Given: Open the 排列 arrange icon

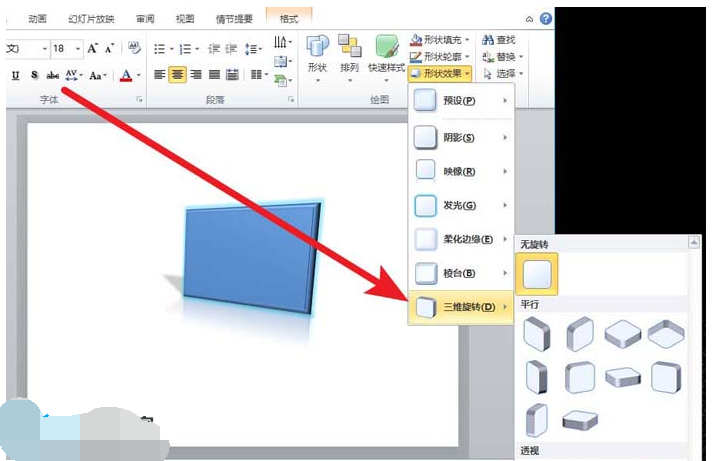Looking at the screenshot, I should tap(349, 48).
